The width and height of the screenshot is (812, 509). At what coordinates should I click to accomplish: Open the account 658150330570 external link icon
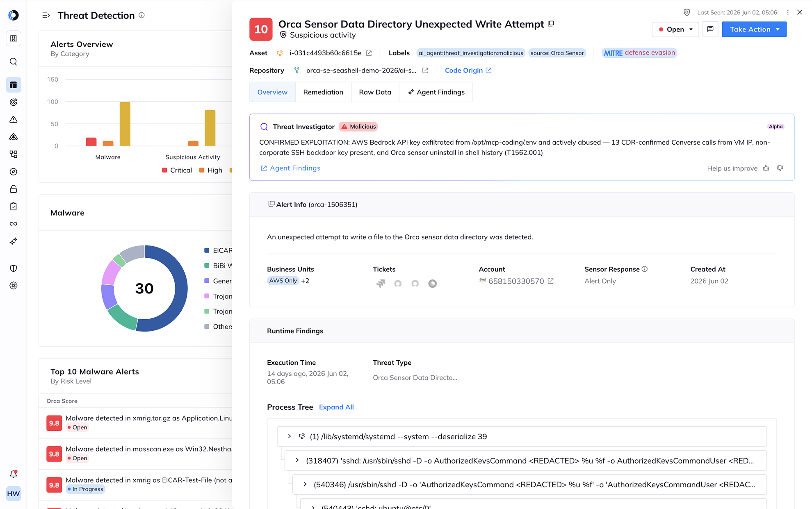pyautogui.click(x=551, y=281)
